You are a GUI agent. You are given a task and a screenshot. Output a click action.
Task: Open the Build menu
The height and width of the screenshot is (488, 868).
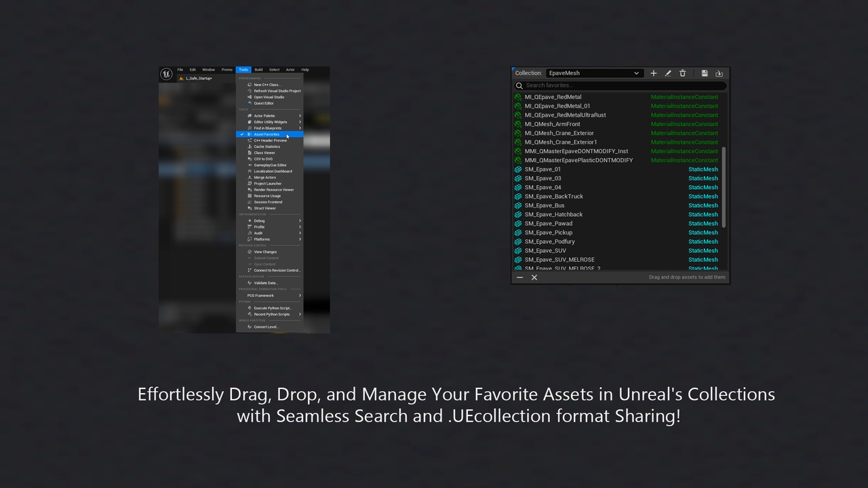pyautogui.click(x=258, y=70)
